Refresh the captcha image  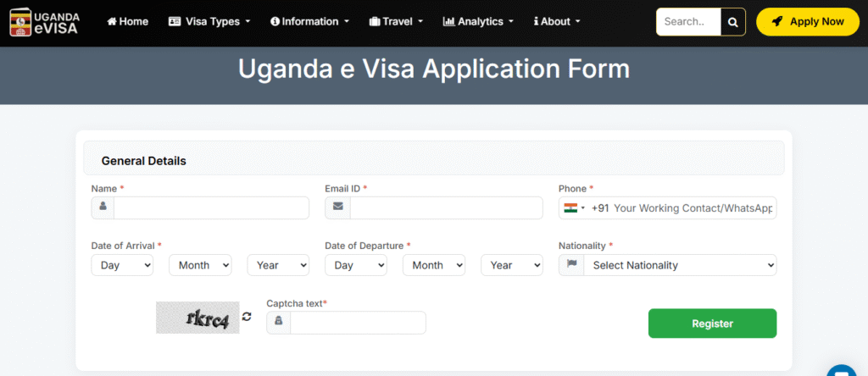pyautogui.click(x=247, y=317)
